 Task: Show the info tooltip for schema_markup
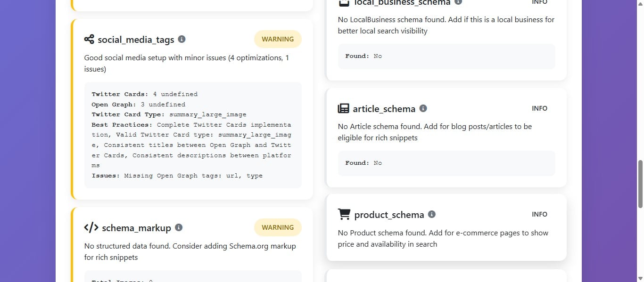point(178,227)
